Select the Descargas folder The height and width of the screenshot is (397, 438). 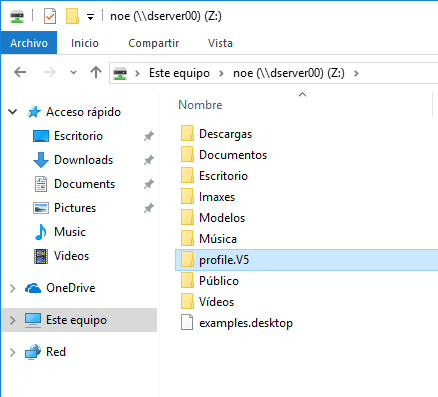tap(226, 134)
